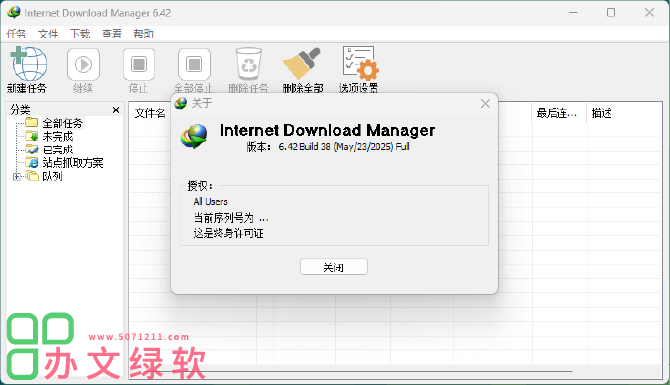670x385 pixels.
Task: Click the 这是终身许可证 text
Action: [228, 233]
